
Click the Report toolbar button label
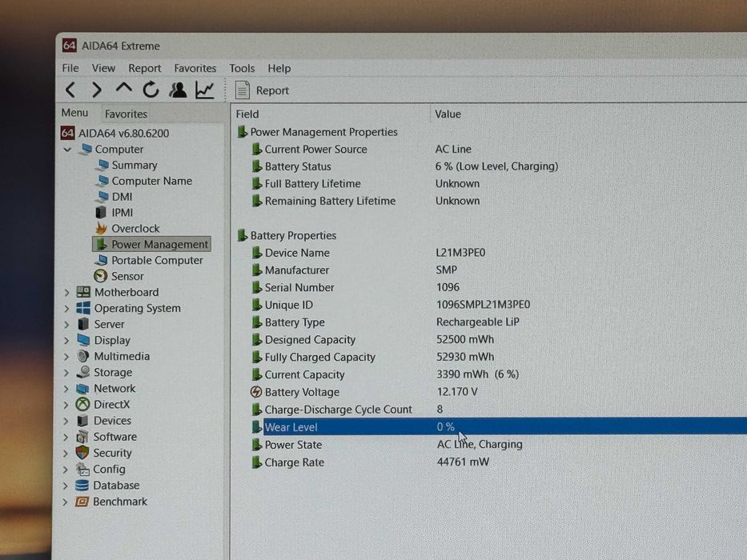pos(272,90)
